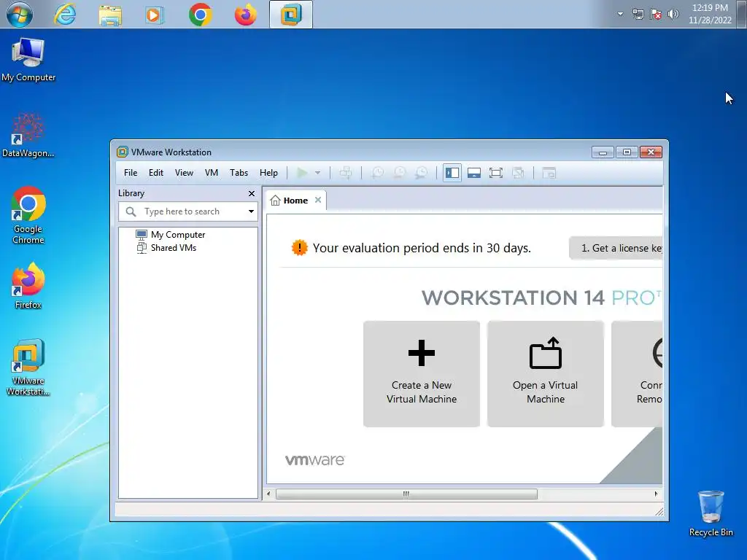The width and height of the screenshot is (747, 560).
Task: Enter full screen mode icon
Action: [x=496, y=173]
